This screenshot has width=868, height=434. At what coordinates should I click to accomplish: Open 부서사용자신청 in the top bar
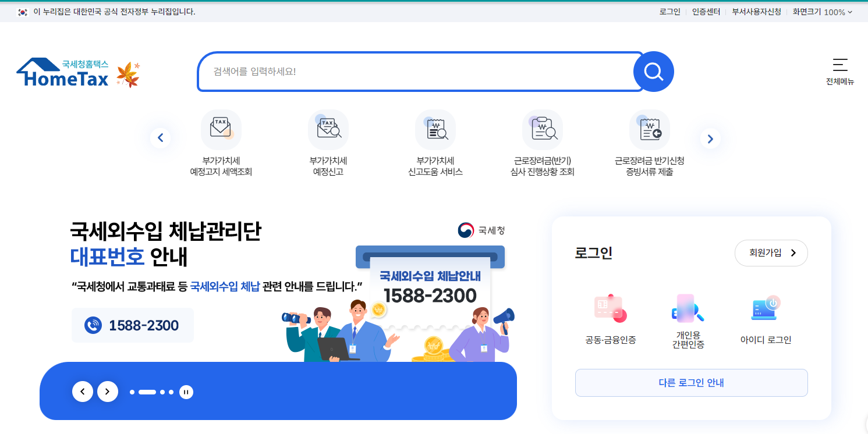click(756, 12)
